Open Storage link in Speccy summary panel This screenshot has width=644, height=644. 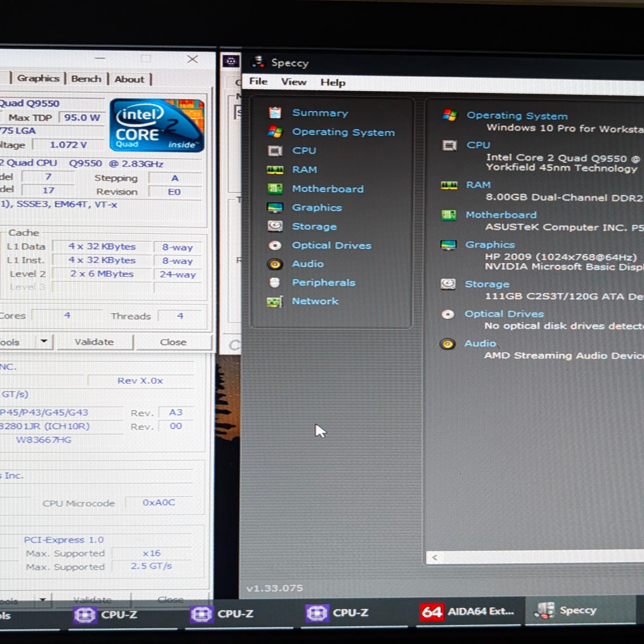click(x=487, y=284)
